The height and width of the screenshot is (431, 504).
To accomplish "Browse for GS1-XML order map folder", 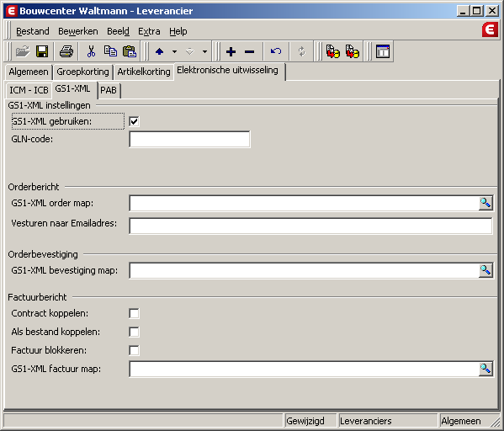I will [485, 203].
